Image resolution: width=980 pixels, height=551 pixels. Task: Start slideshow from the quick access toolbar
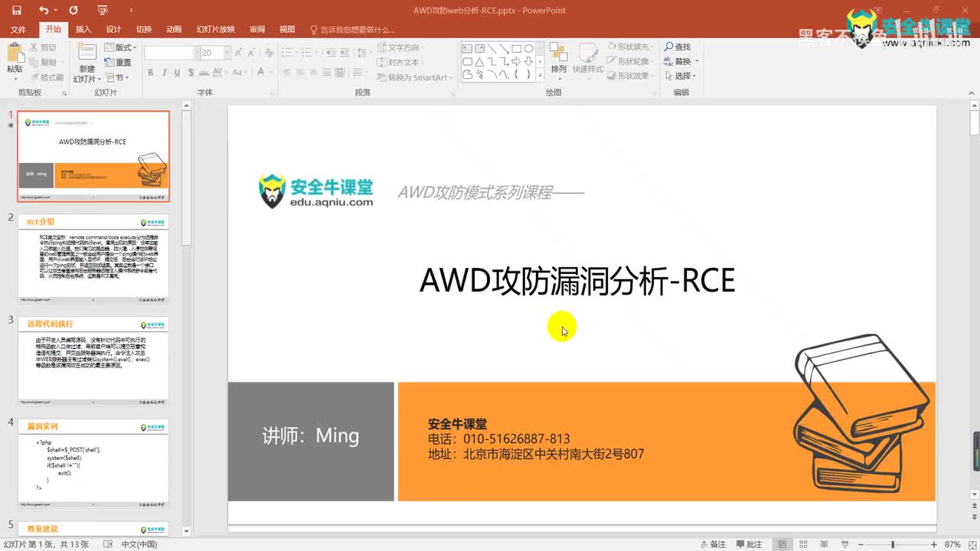coord(103,10)
